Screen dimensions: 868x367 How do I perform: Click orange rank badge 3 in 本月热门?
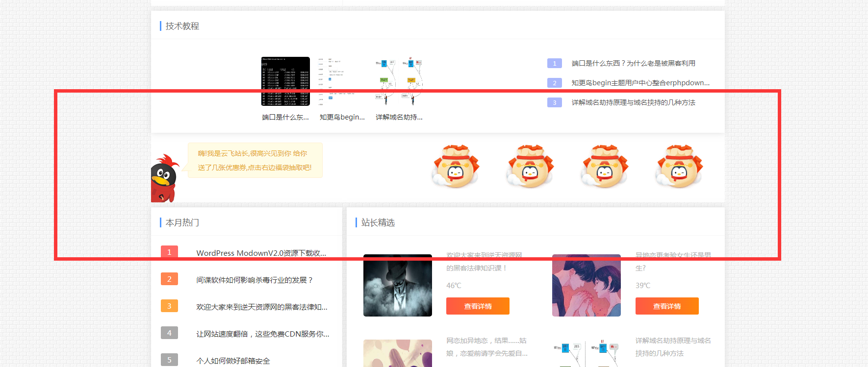coord(169,306)
